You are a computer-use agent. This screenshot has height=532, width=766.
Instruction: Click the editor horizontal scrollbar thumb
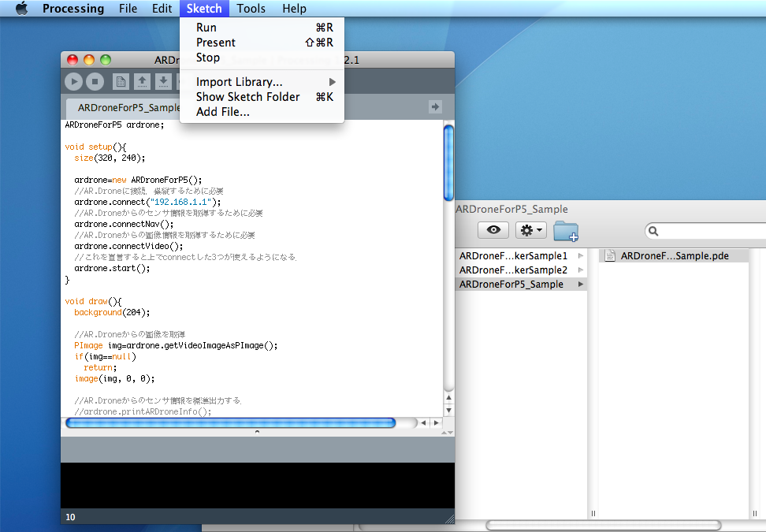coord(230,422)
